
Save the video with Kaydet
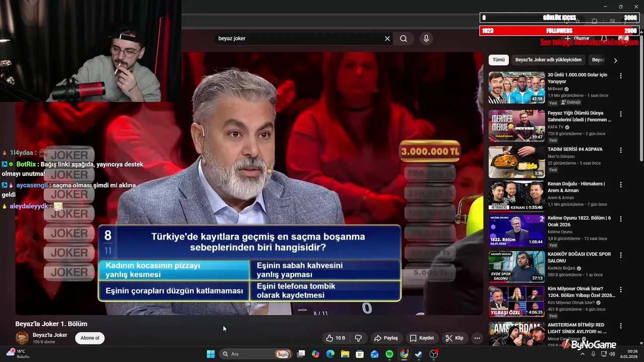[x=422, y=338]
